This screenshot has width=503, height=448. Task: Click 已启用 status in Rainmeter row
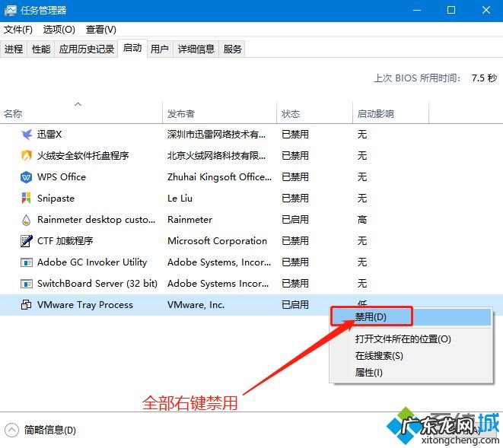coord(295,220)
